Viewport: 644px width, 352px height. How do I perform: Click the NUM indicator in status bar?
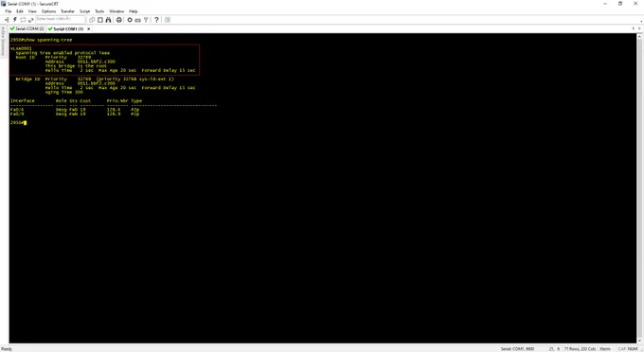(633, 349)
